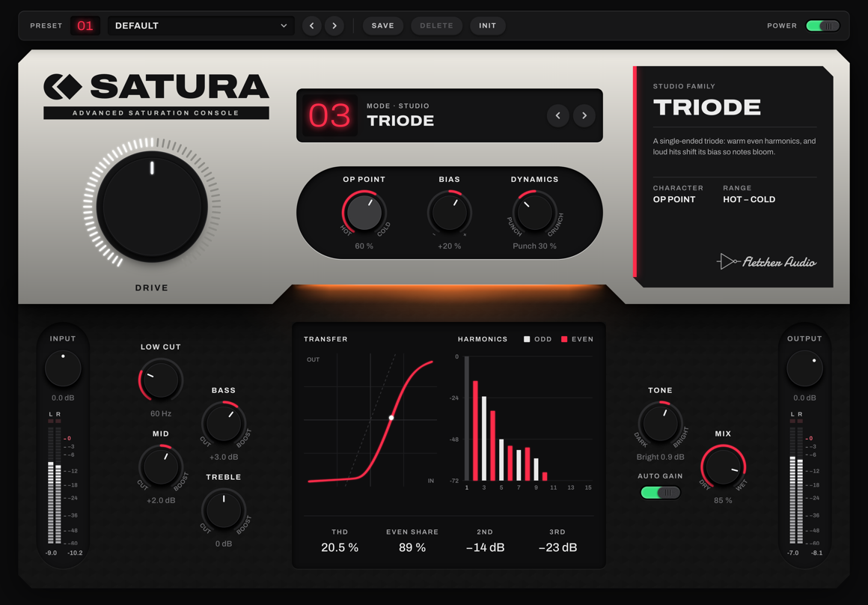Click the HOT – COLD range text
868x605 pixels.
coord(748,199)
